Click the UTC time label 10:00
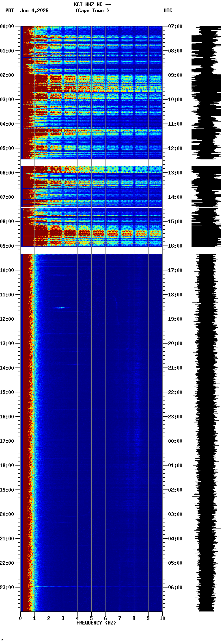 click(175, 100)
